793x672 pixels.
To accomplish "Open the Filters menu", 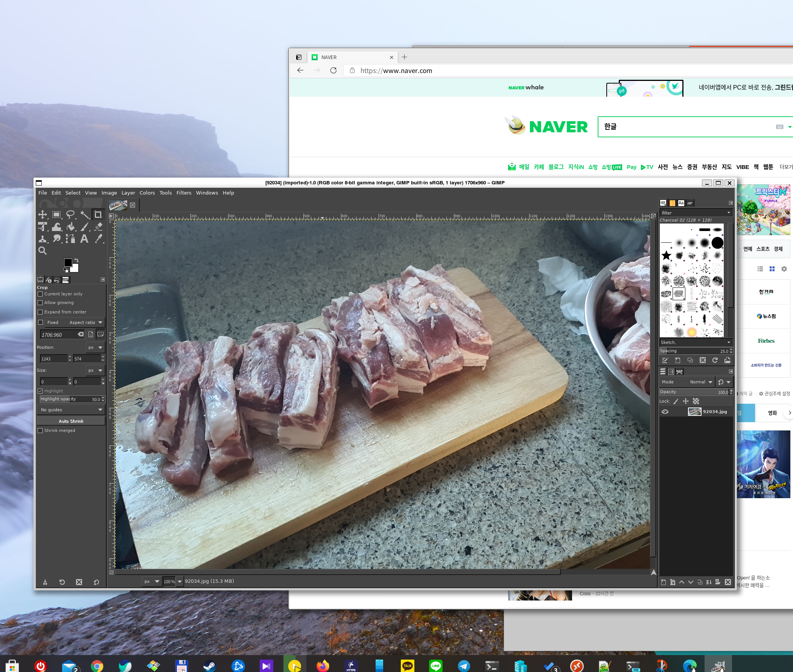I will (x=184, y=193).
